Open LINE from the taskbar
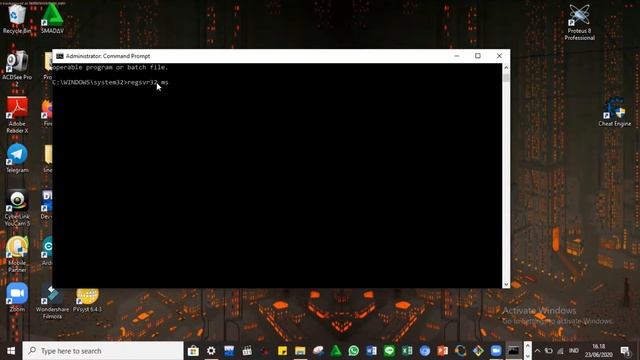640x360 pixels. click(389, 351)
